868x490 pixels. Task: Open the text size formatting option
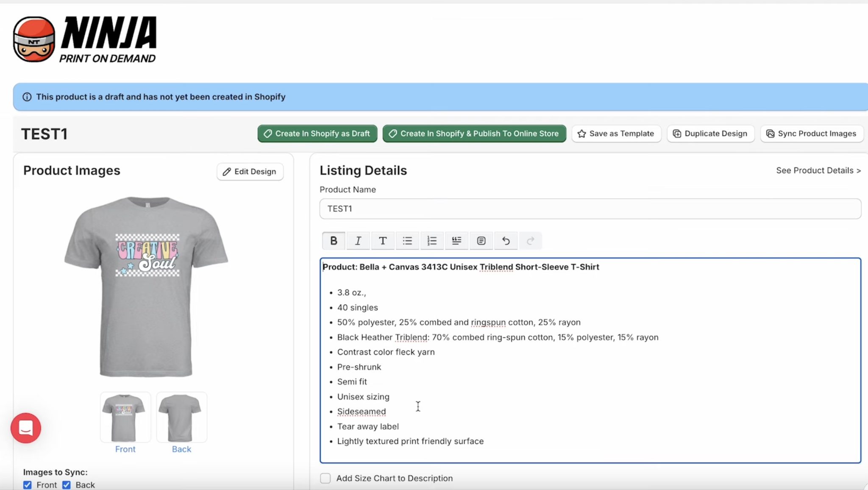(x=383, y=240)
